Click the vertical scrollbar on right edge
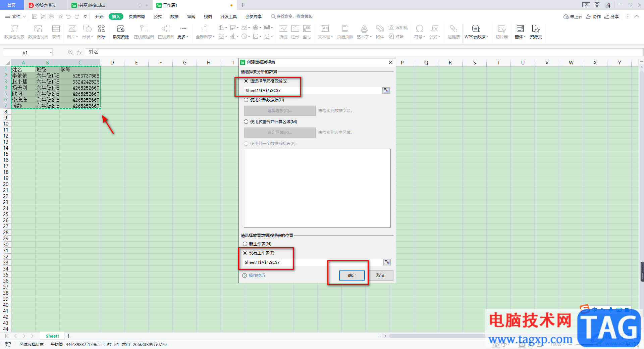 pyautogui.click(x=642, y=198)
